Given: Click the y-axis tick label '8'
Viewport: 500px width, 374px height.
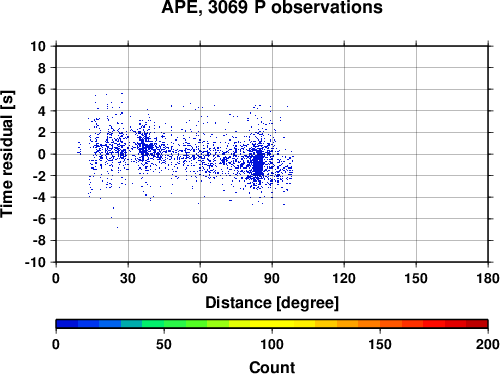Looking at the screenshot, I should click(x=42, y=68).
